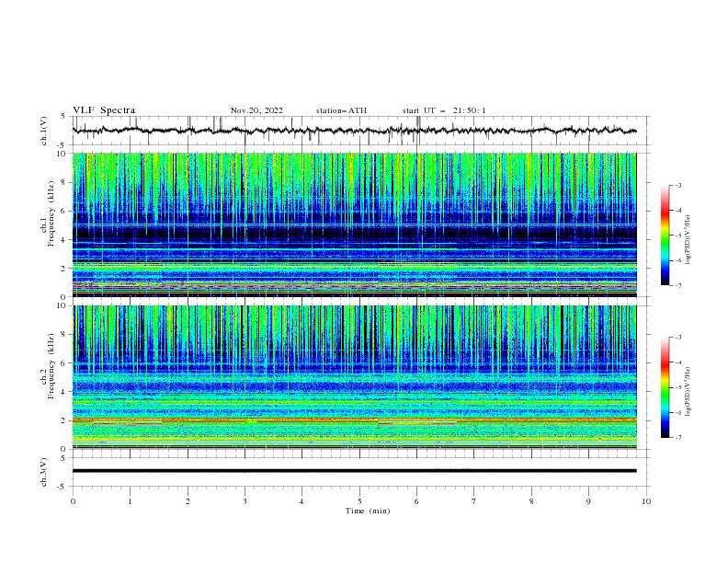The width and height of the screenshot is (728, 563).
Task: Click the time axis tick label '0'
Action: (x=73, y=501)
